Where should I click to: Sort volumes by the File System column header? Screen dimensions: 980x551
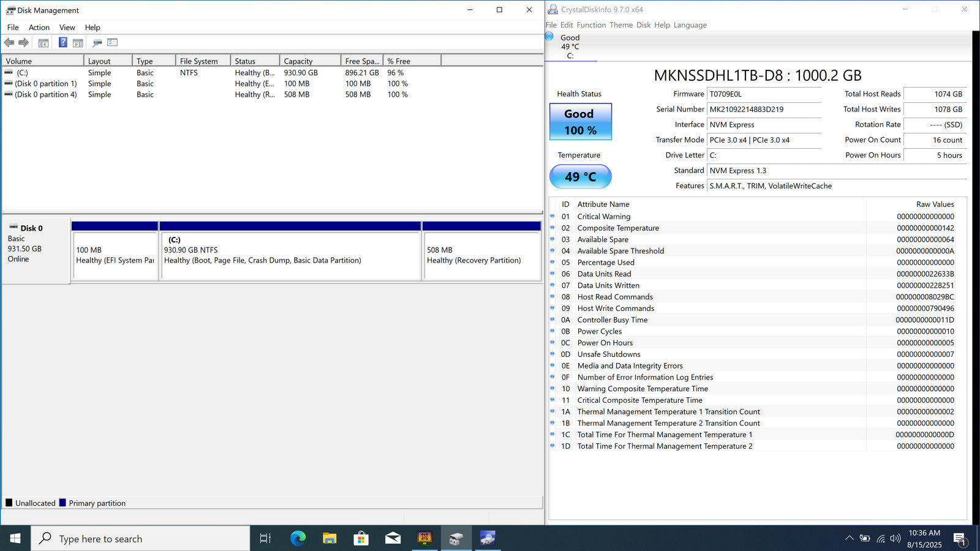tap(202, 61)
